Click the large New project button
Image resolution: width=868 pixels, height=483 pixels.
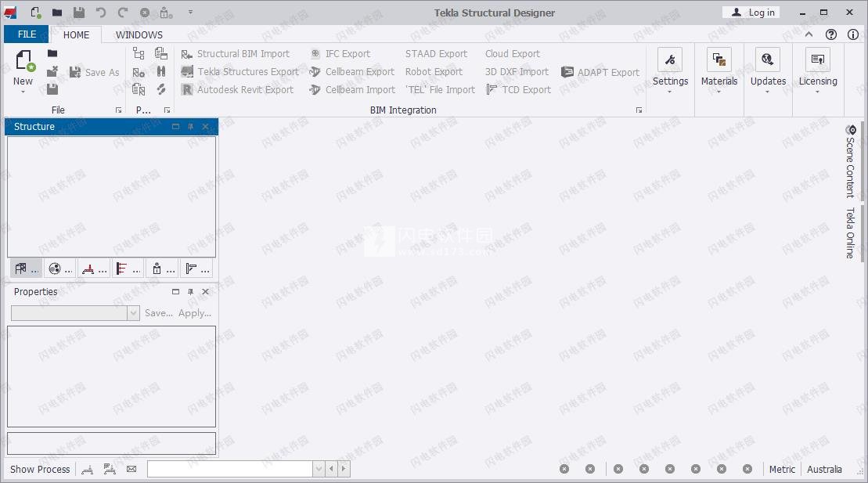click(x=23, y=71)
